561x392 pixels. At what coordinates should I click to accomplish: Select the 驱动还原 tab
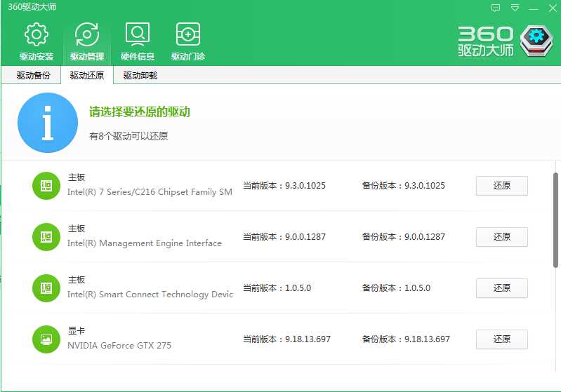87,76
